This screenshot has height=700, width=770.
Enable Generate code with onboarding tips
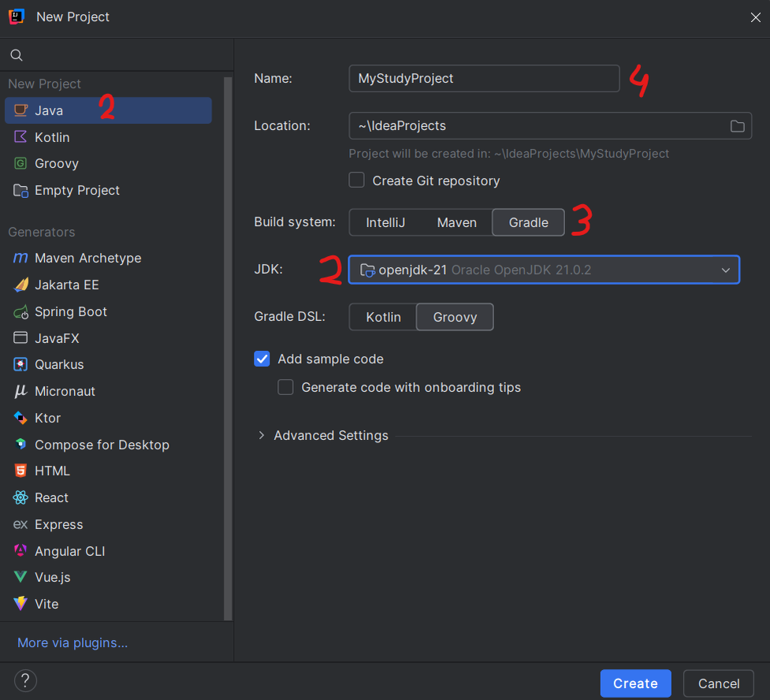[x=285, y=387]
